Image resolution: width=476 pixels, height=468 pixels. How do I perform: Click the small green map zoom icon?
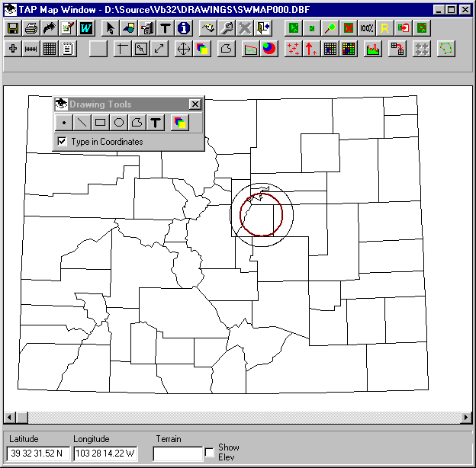(312, 28)
